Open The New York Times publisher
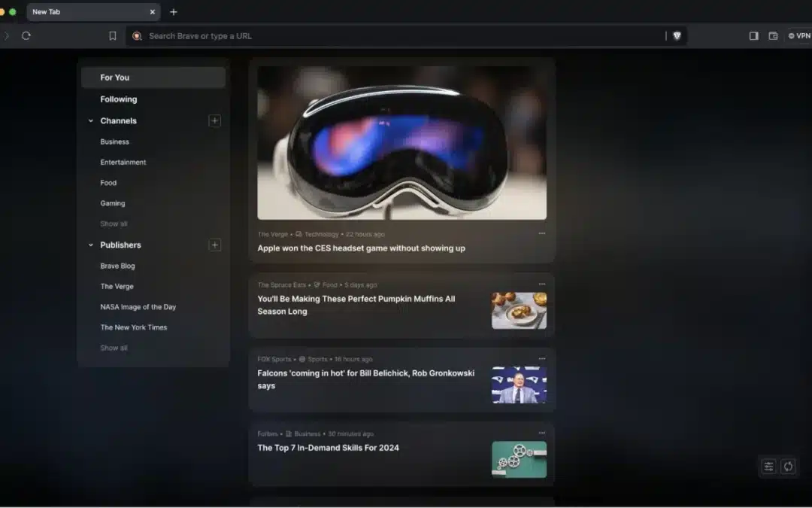812x508 pixels. click(134, 327)
